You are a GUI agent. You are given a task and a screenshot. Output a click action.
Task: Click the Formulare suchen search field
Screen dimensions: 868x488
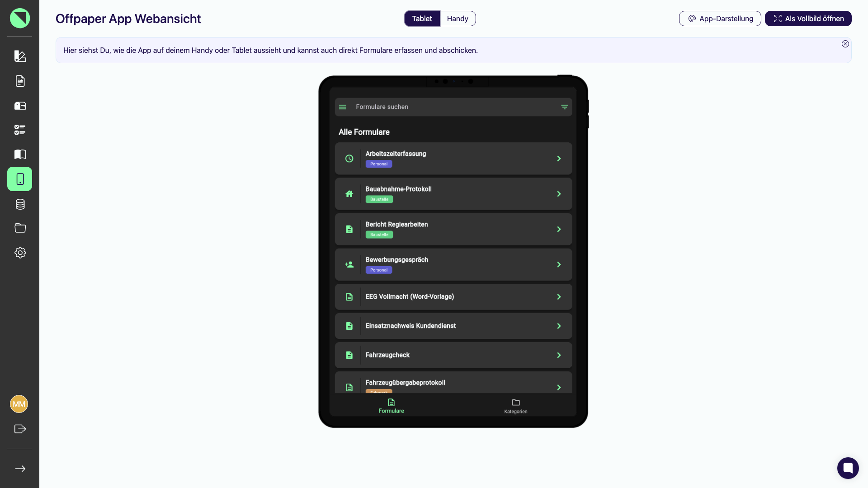(453, 107)
